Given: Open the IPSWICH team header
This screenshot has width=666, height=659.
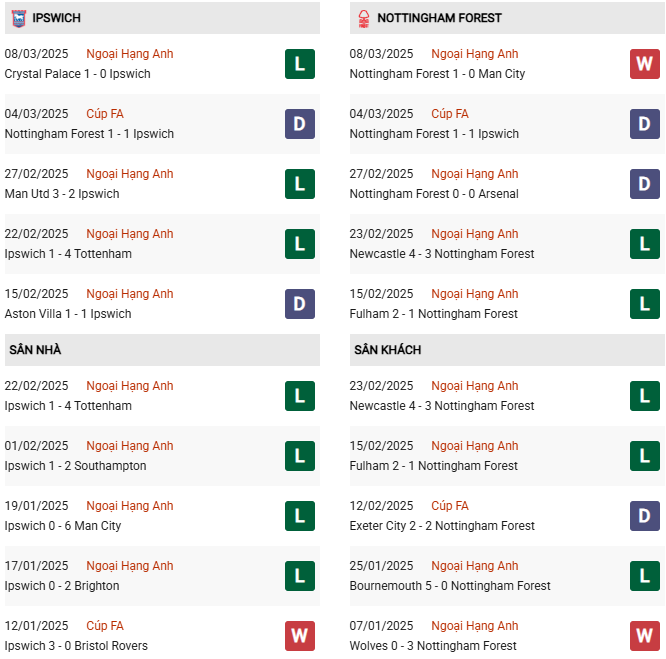Looking at the screenshot, I should coord(57,18).
